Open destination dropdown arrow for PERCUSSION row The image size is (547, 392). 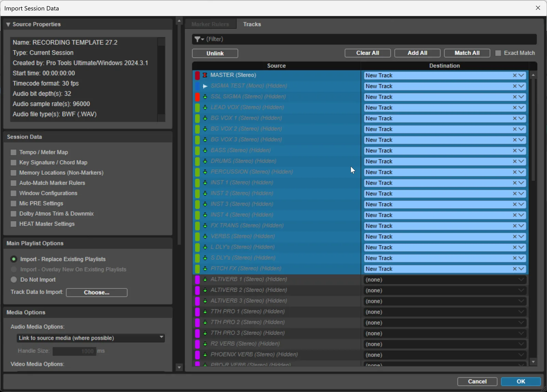click(x=521, y=172)
